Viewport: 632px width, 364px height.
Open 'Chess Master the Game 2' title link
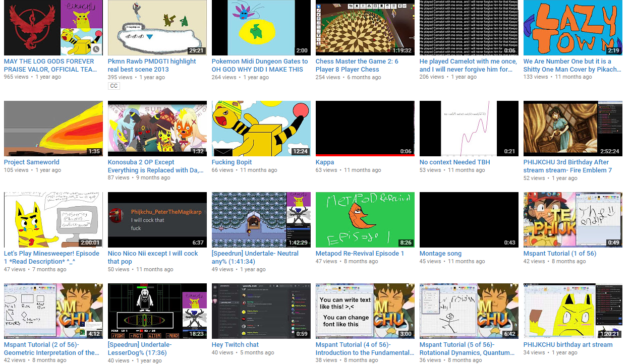357,65
